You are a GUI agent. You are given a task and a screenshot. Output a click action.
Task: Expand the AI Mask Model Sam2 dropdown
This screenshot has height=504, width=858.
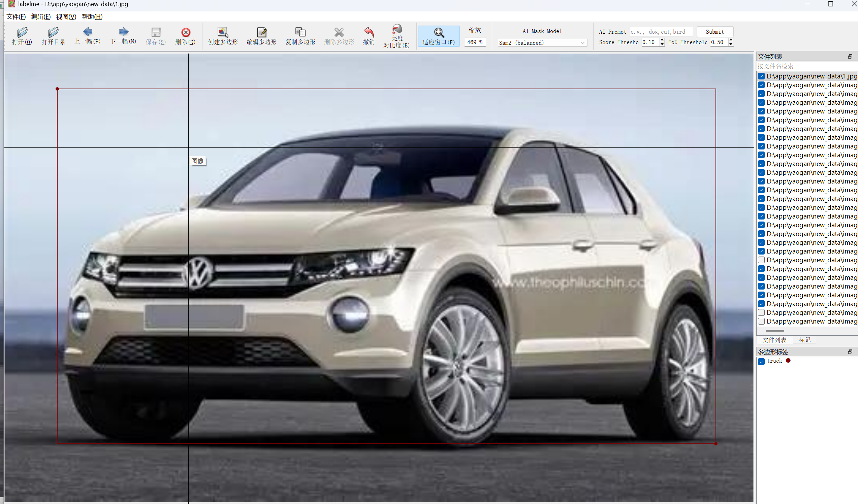tap(582, 43)
